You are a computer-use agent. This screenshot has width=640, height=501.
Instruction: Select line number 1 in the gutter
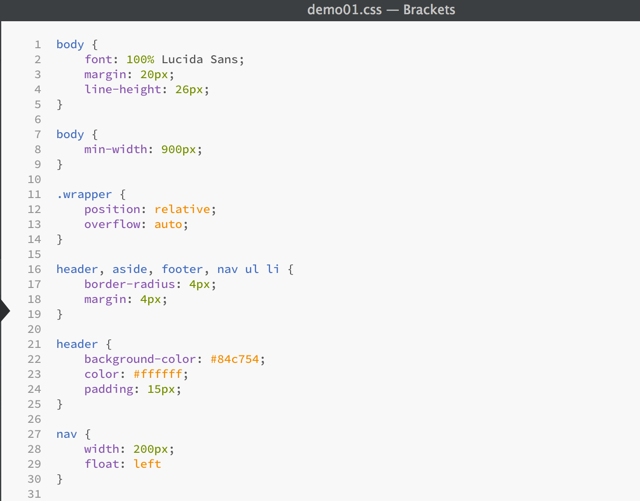click(37, 45)
